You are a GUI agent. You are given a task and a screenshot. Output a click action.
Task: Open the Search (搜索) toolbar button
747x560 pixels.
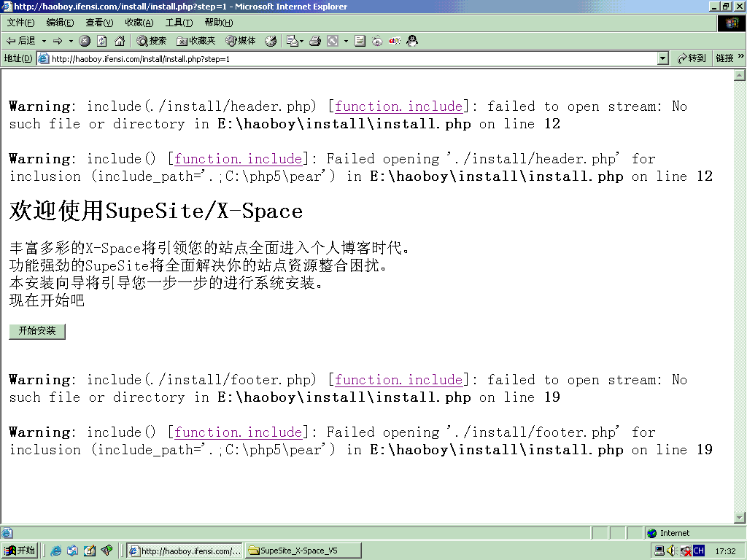[152, 41]
